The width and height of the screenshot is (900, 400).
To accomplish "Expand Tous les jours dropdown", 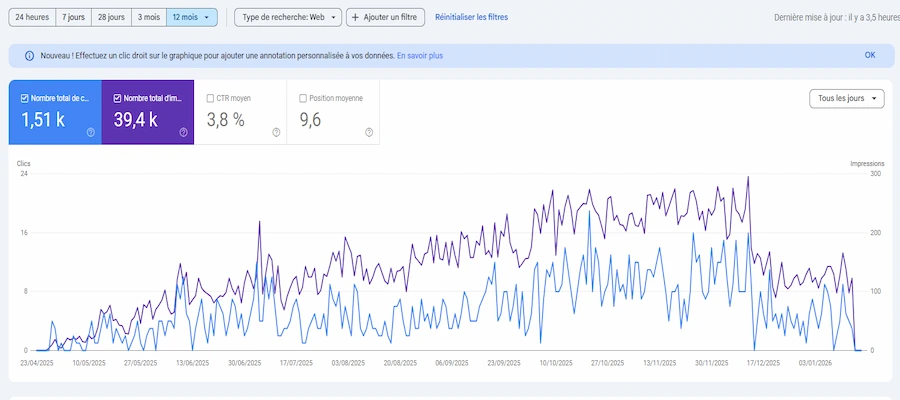I will tap(846, 98).
